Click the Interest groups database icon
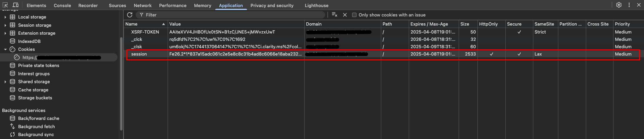The width and height of the screenshot is (644, 139). click(13, 73)
